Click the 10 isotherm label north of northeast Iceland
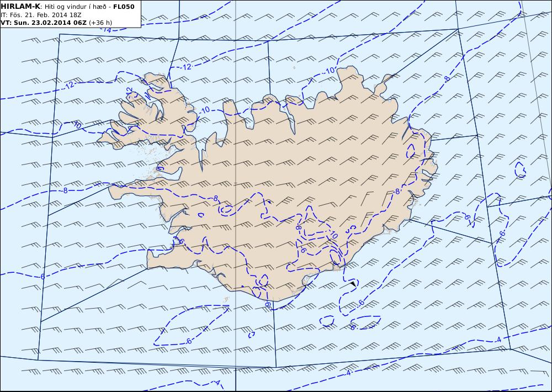The width and height of the screenshot is (552, 392). 330,71
